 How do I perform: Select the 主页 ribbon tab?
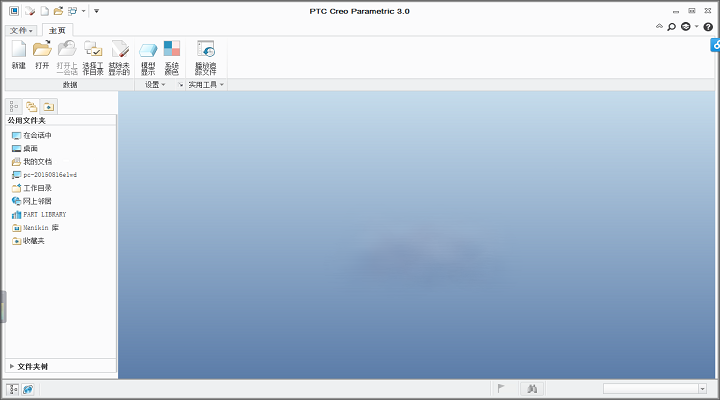[x=57, y=30]
